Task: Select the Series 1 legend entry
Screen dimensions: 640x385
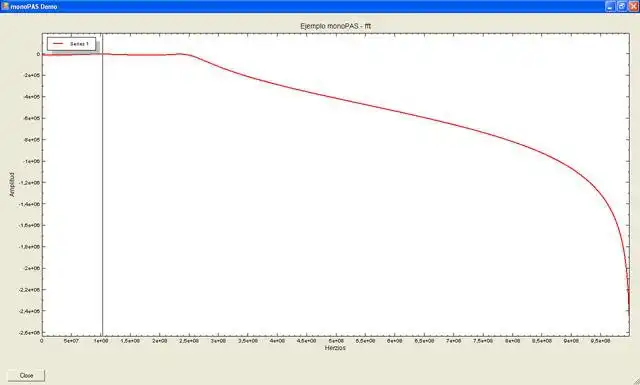Action: point(71,44)
